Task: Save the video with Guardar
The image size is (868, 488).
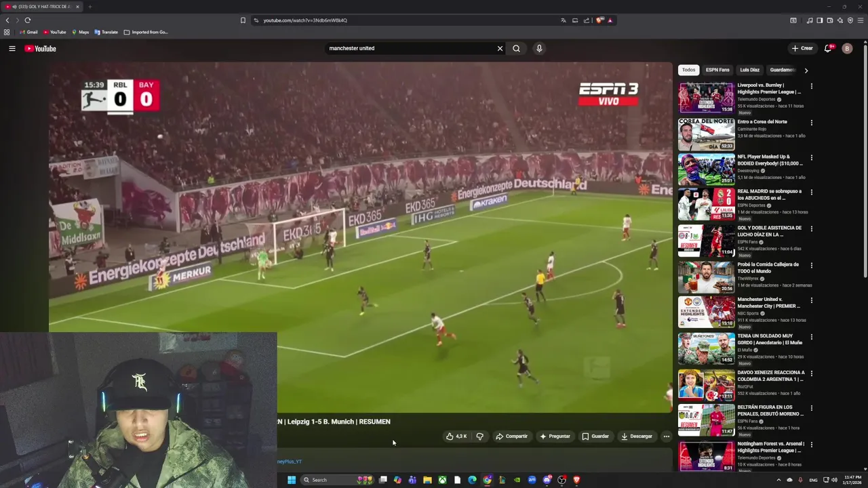Action: [595, 436]
